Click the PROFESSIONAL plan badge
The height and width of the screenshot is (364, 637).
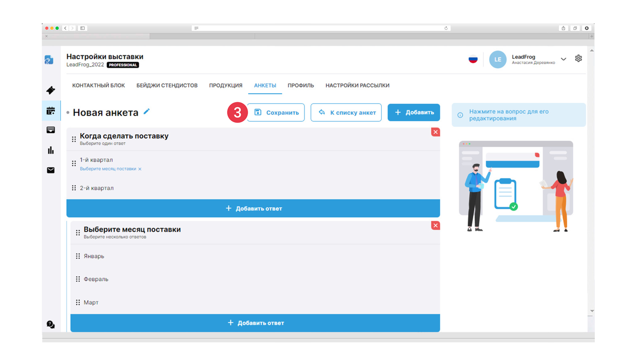coord(123,65)
